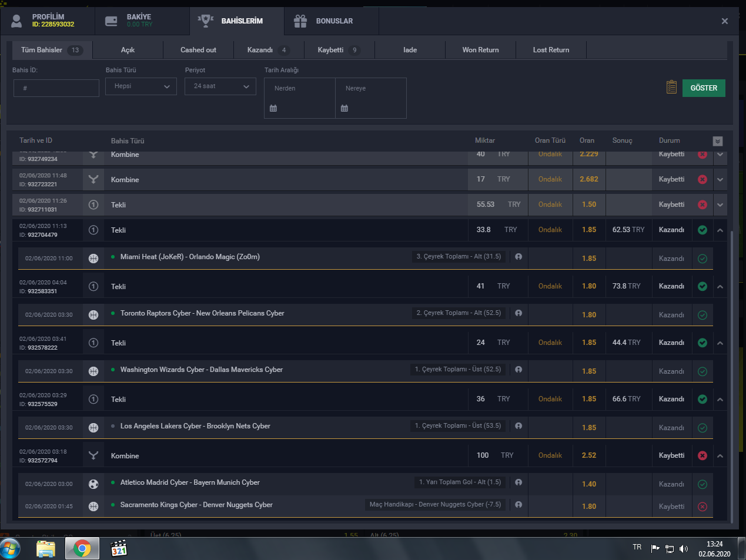746x560 pixels.
Task: Show only Kazandı bets
Action: tap(269, 50)
